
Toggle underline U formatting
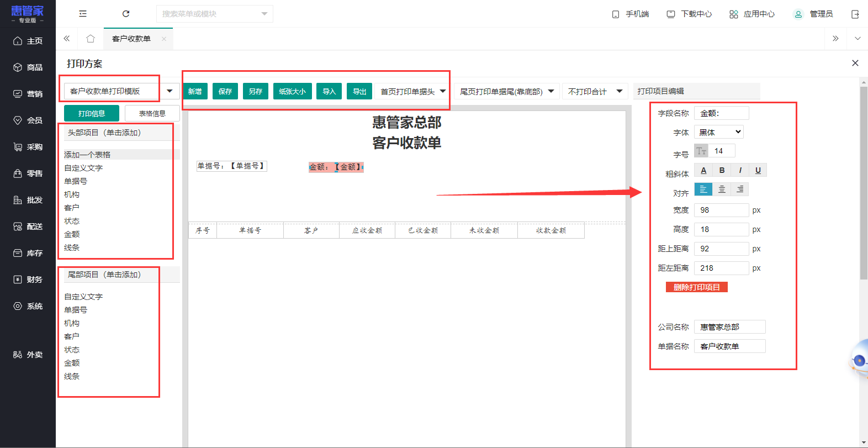(x=758, y=170)
